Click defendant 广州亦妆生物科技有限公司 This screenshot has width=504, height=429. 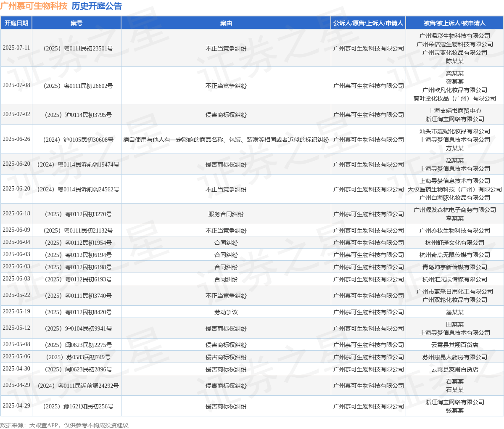tap(454, 230)
